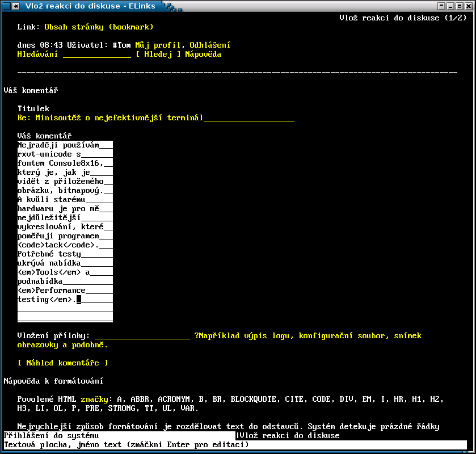Click the 'dnes 08:43' timestamp text

(x=40, y=45)
